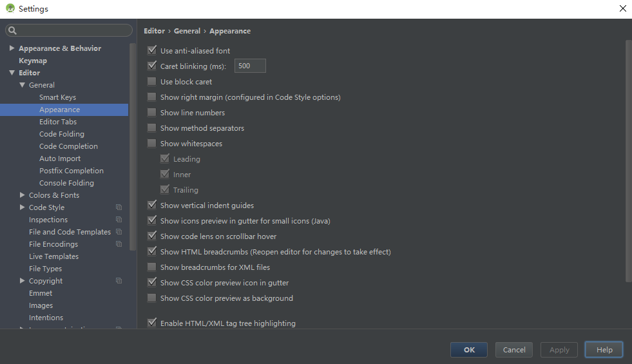Click the Help button
The image size is (632, 364).
[x=604, y=350]
